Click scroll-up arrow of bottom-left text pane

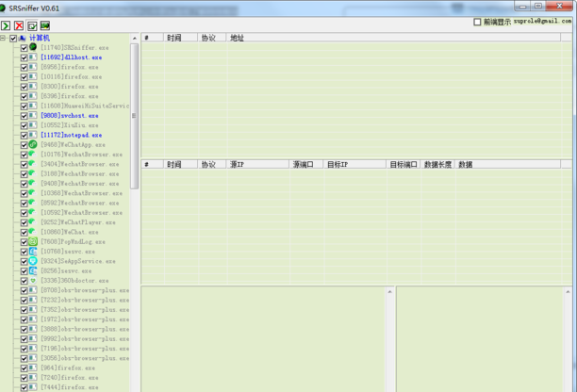point(389,291)
